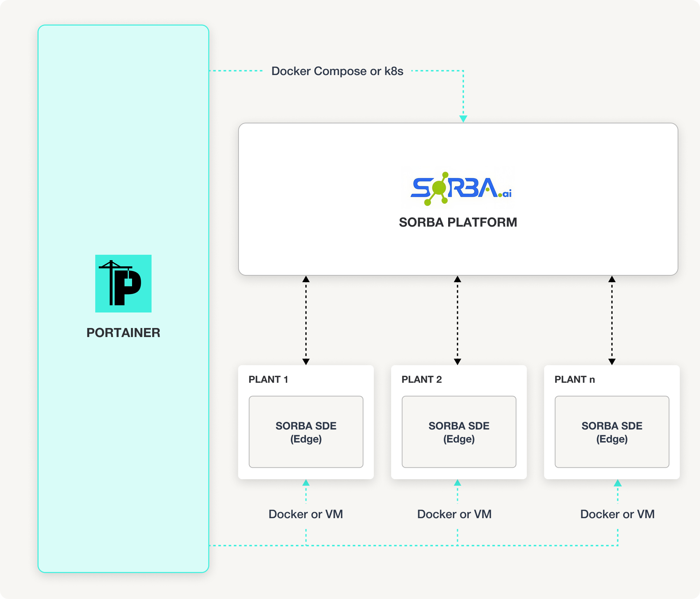
Task: Click Docker or VM label under Plant 1
Action: (306, 514)
